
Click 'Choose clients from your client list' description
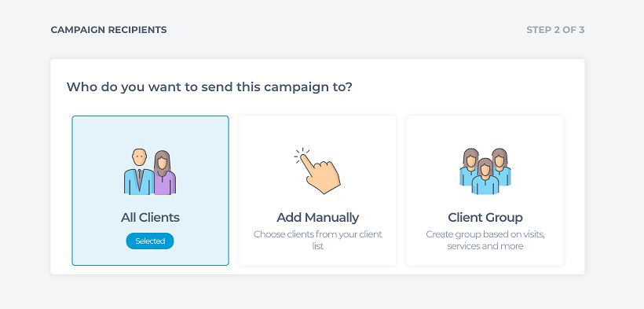pyautogui.click(x=317, y=241)
